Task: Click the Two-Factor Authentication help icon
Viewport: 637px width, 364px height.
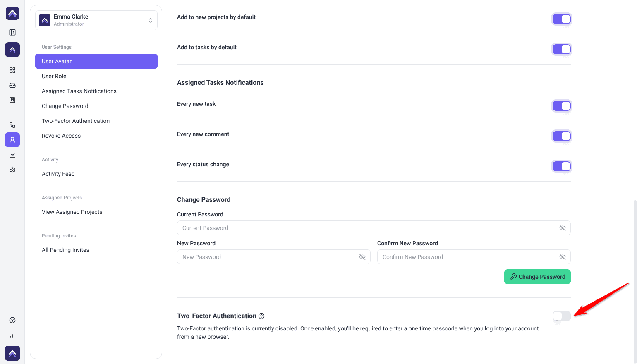Action: click(261, 316)
